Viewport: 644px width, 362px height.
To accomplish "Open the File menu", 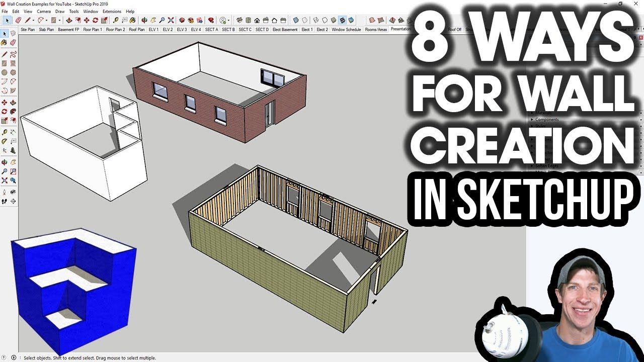I will (5, 11).
